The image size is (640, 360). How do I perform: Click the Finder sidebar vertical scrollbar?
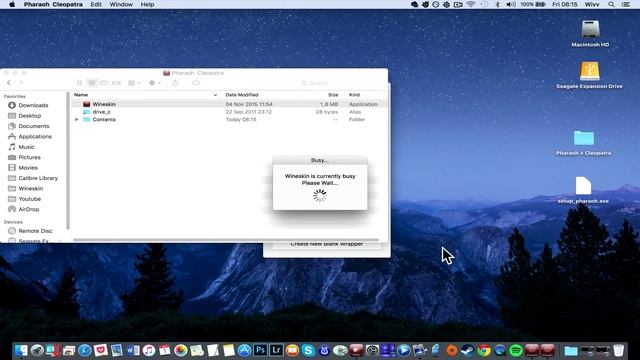(x=68, y=161)
